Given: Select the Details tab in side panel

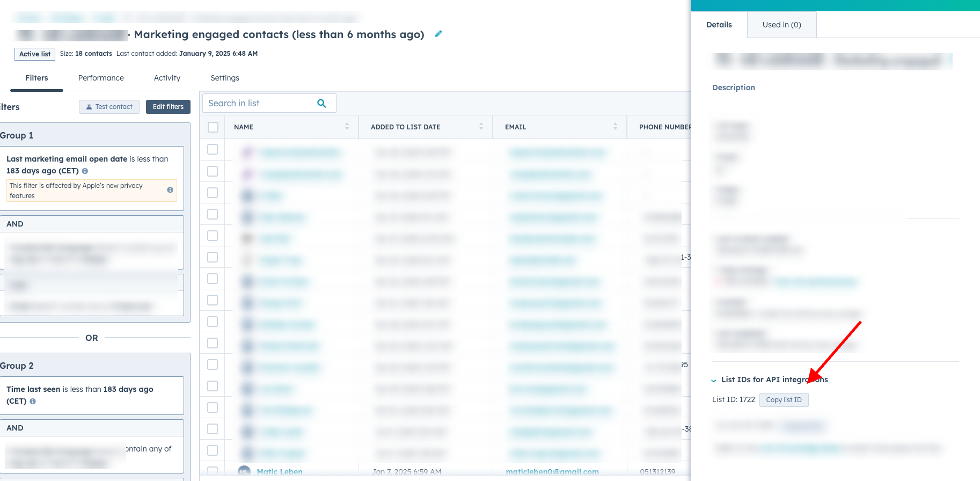Looking at the screenshot, I should pyautogui.click(x=719, y=25).
